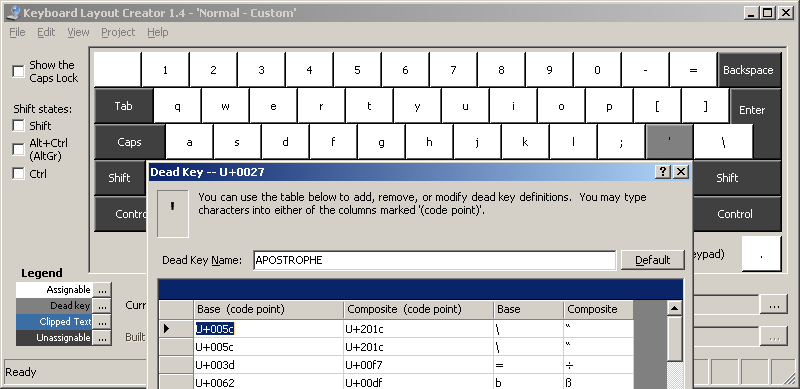Click the Backspace key

click(748, 70)
